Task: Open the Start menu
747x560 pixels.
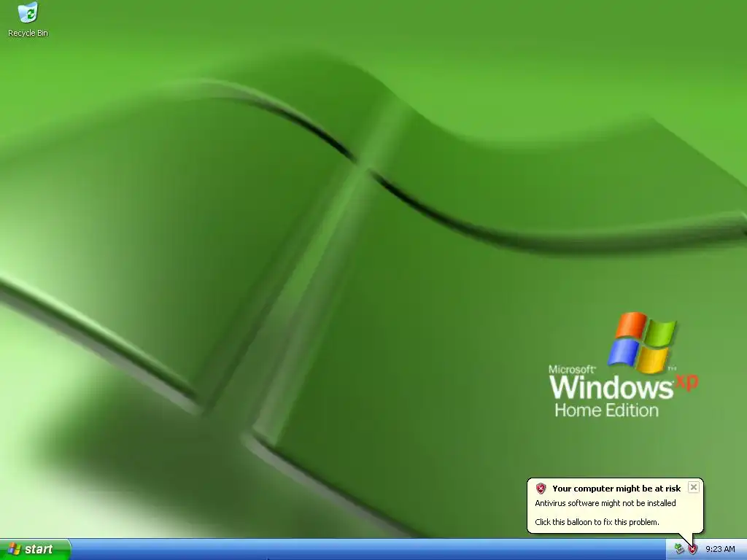Action: tap(35, 550)
